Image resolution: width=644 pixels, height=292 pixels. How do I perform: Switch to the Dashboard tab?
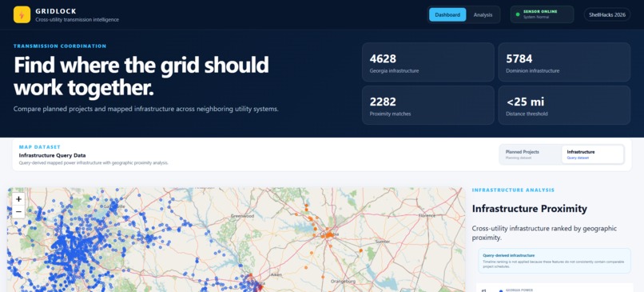[447, 14]
